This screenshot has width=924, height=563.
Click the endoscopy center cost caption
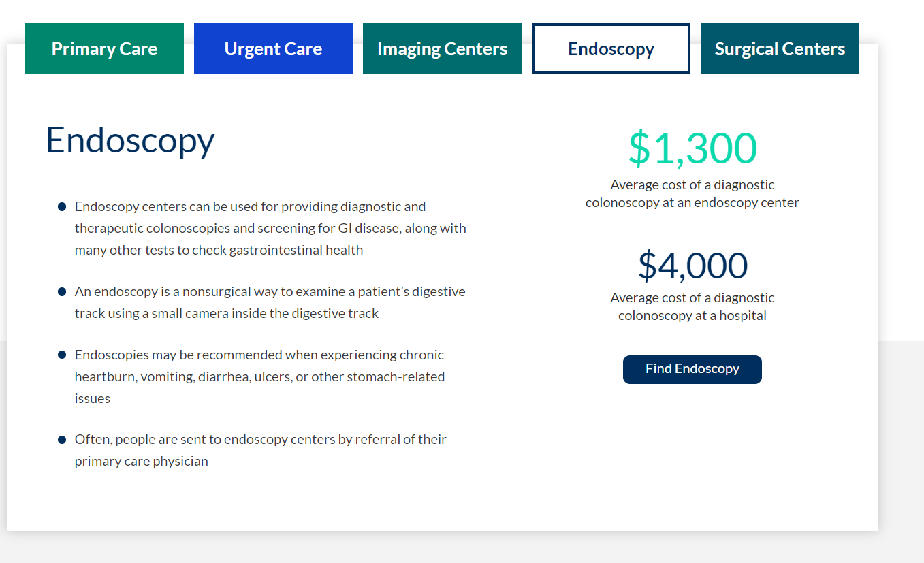click(x=692, y=193)
